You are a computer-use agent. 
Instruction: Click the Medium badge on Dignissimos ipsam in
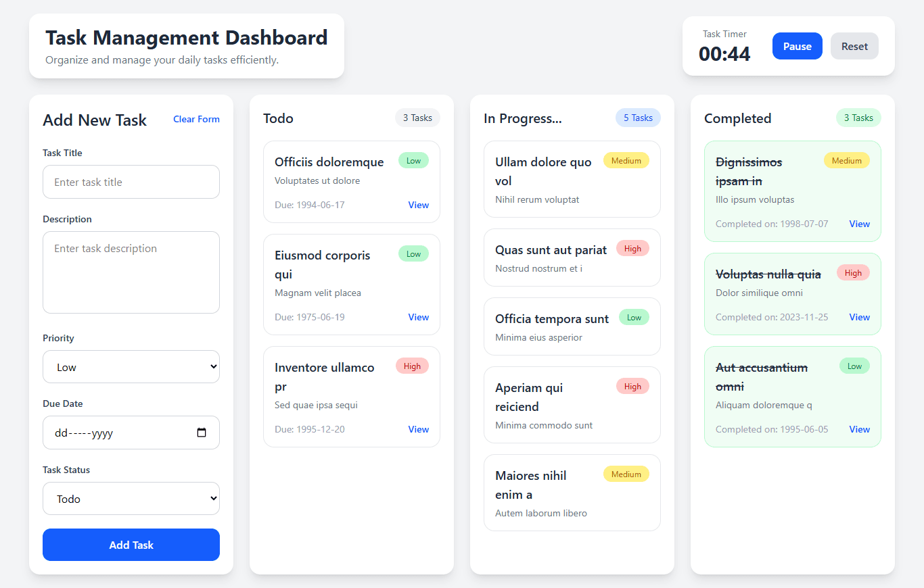coord(847,161)
